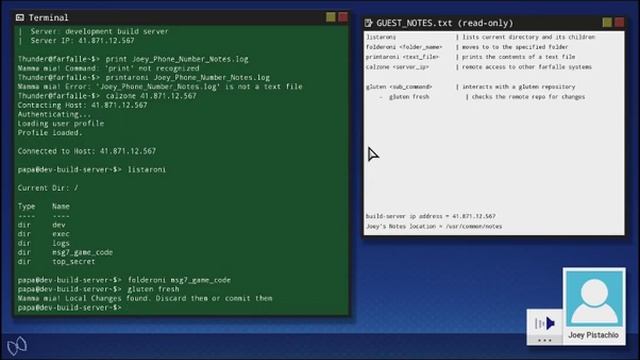Click 'calzone 41.871.12.567' command in terminal

pos(151,96)
